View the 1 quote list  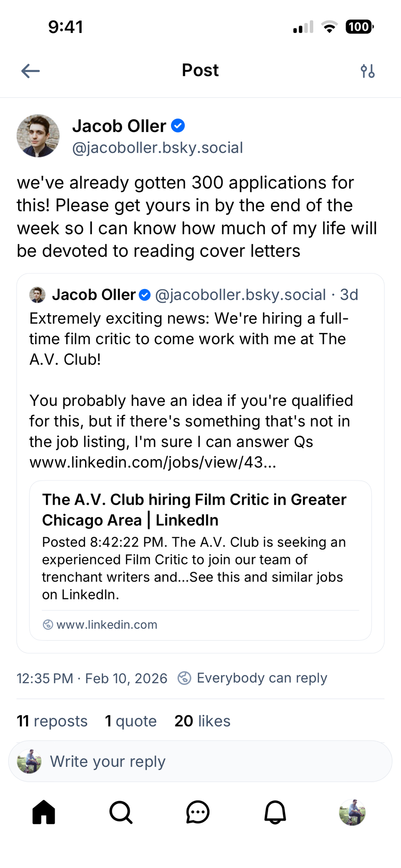[x=131, y=721]
